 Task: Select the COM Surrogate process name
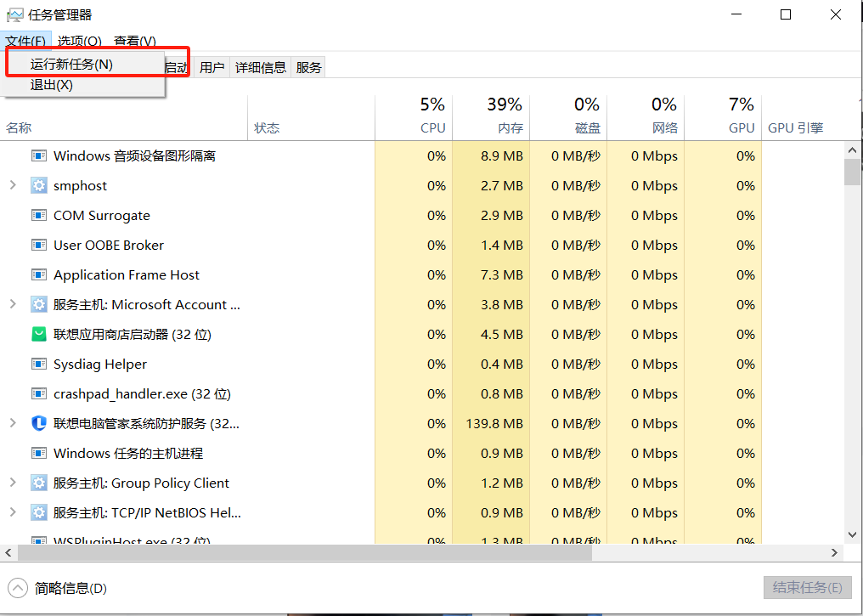[102, 215]
